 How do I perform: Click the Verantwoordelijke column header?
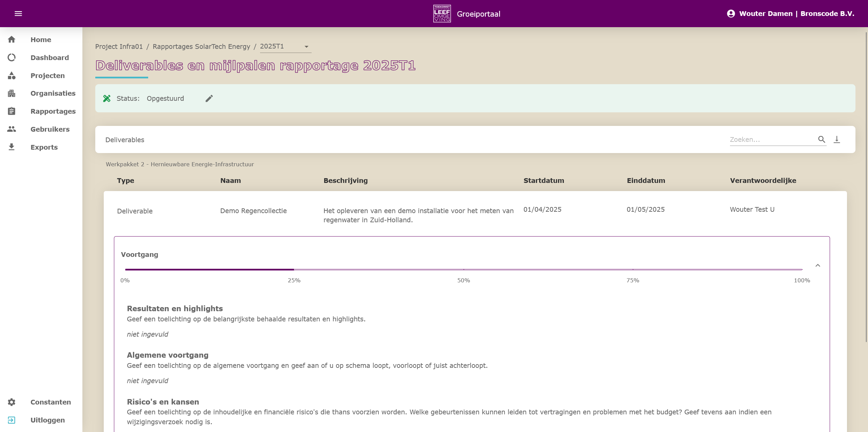coord(763,181)
